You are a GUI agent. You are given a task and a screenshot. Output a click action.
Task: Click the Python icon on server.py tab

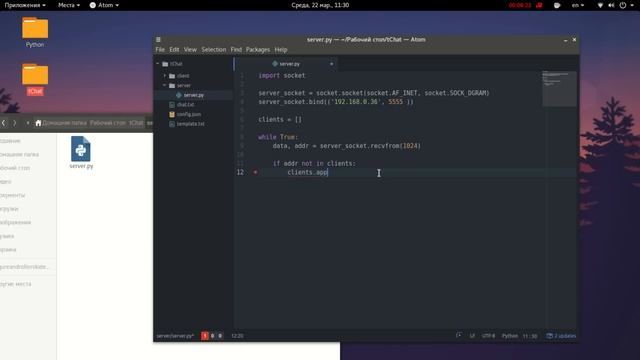tap(275, 64)
